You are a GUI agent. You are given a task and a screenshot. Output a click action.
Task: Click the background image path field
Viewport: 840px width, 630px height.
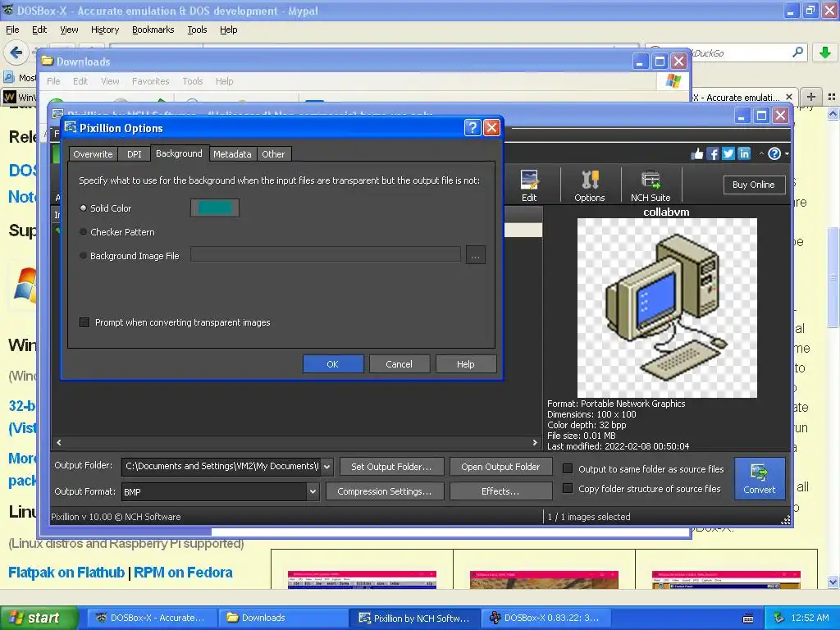coord(326,255)
